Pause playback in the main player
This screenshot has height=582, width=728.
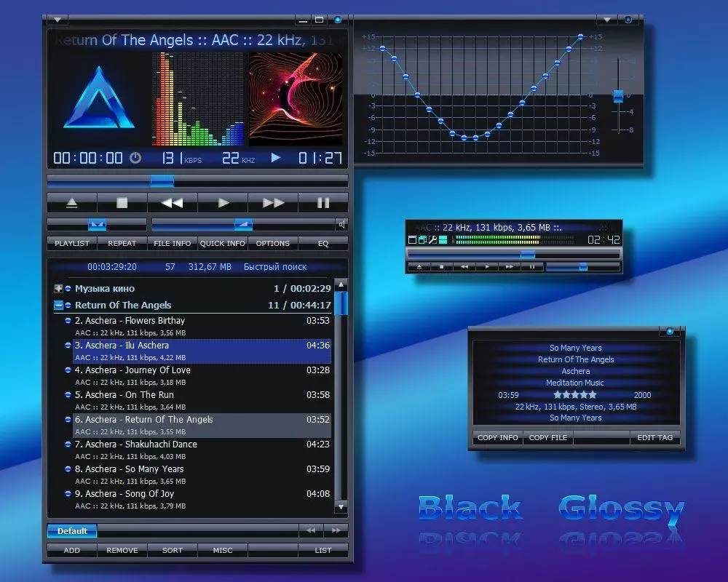[x=323, y=203]
